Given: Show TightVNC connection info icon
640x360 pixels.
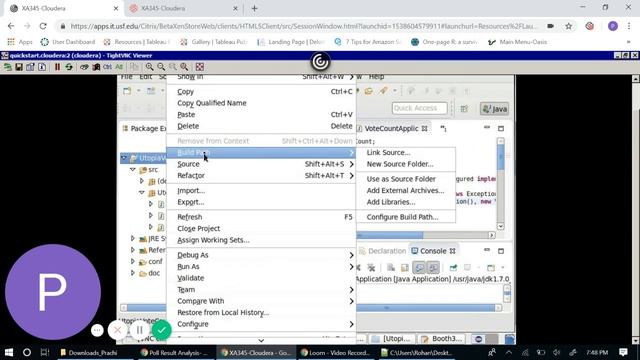Looking at the screenshot, I should point(42,67).
